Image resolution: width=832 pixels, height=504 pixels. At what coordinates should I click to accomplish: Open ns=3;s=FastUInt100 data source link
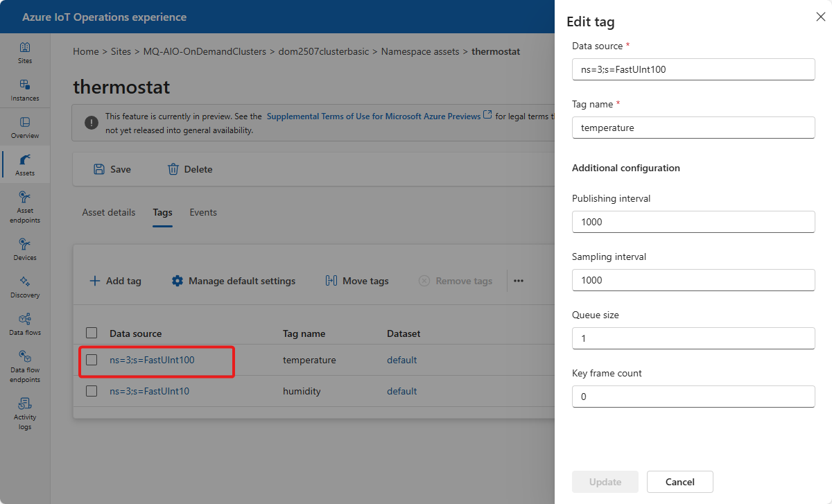(x=152, y=360)
